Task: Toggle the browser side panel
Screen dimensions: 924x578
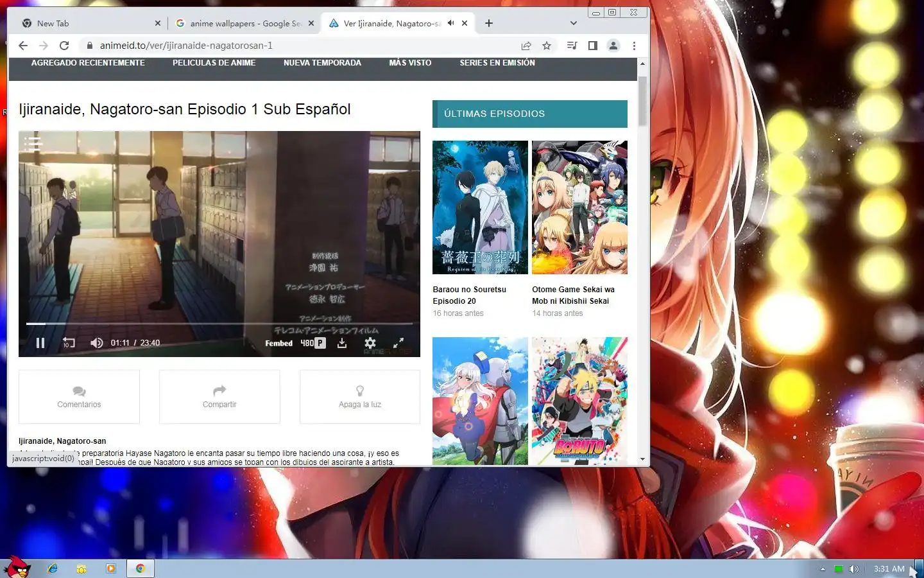Action: (x=593, y=46)
